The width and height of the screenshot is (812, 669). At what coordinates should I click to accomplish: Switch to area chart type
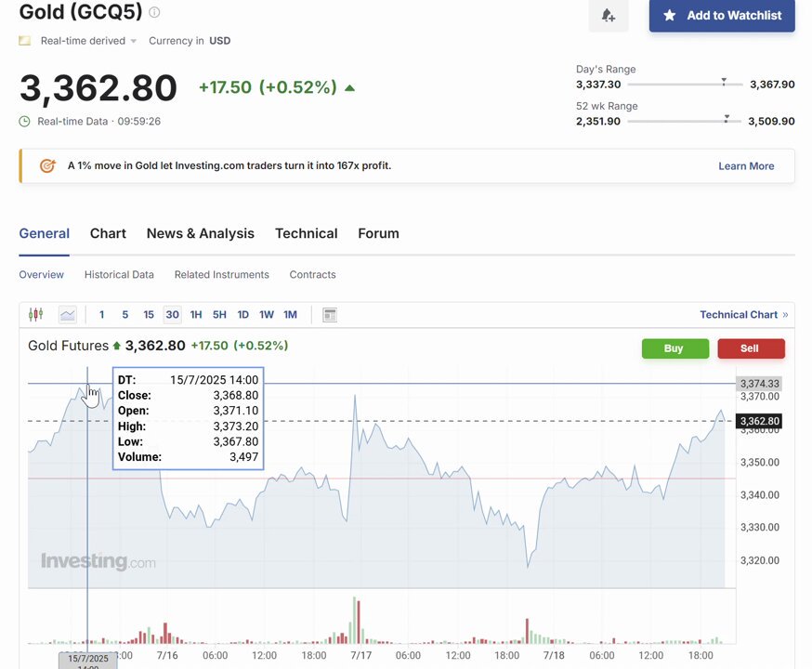tap(67, 315)
